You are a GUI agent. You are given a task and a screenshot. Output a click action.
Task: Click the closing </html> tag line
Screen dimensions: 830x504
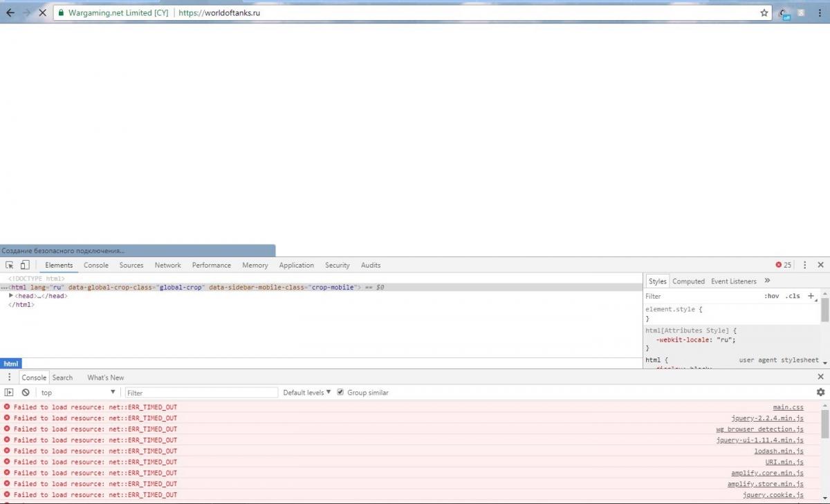(x=21, y=304)
